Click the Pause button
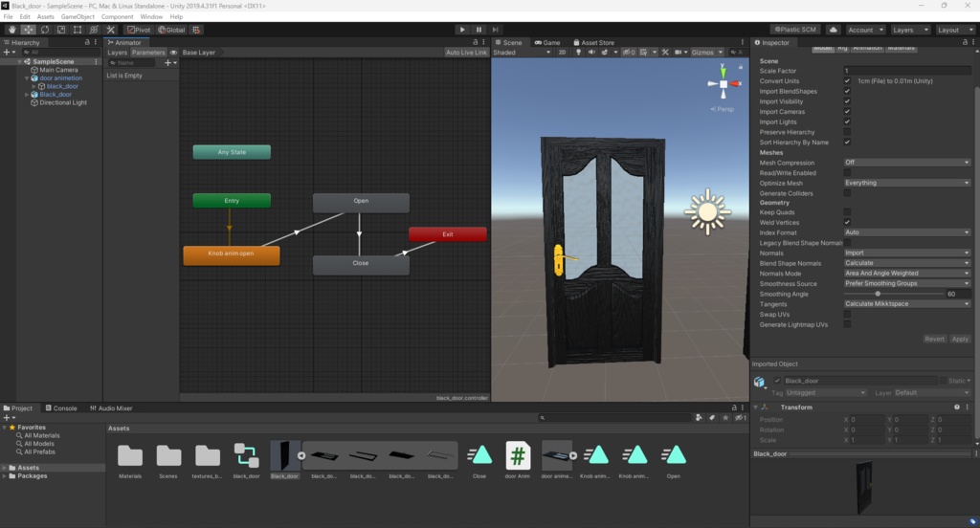Viewport: 980px width, 528px height. click(x=479, y=30)
